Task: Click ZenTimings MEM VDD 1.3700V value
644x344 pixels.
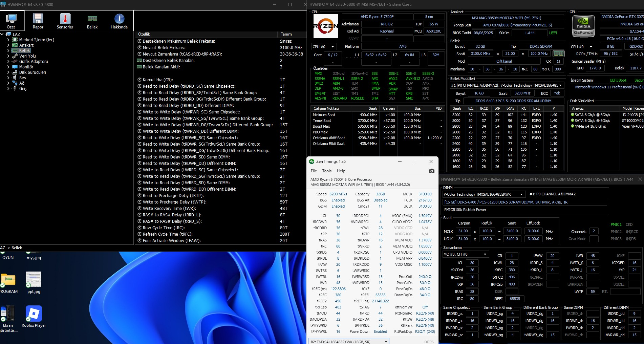Action: 425,240
